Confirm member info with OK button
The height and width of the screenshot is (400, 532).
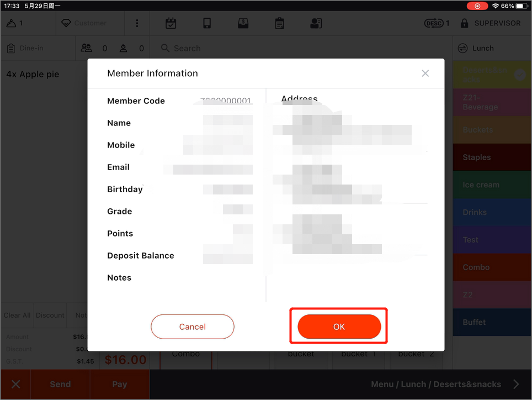(339, 327)
